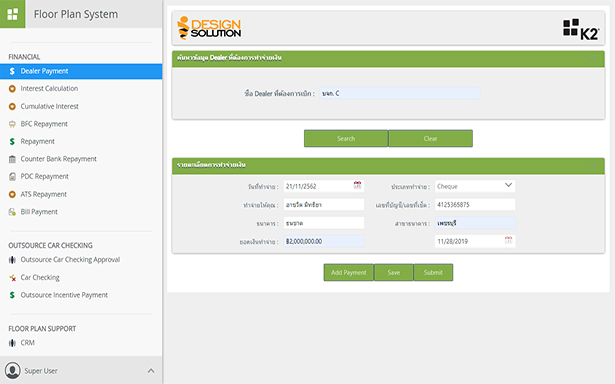Click the K2 logo icon
The image size is (615, 384).
(x=581, y=29)
